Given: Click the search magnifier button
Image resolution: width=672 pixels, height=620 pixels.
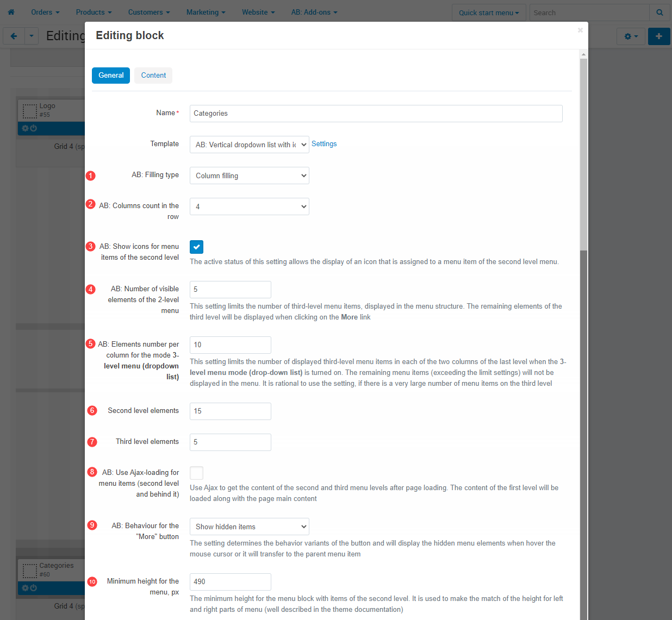Looking at the screenshot, I should 659,12.
